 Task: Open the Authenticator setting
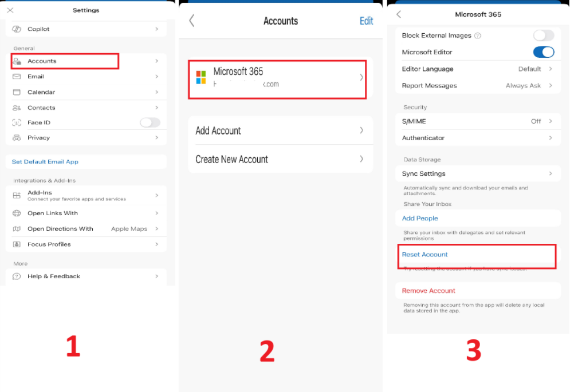coord(478,138)
